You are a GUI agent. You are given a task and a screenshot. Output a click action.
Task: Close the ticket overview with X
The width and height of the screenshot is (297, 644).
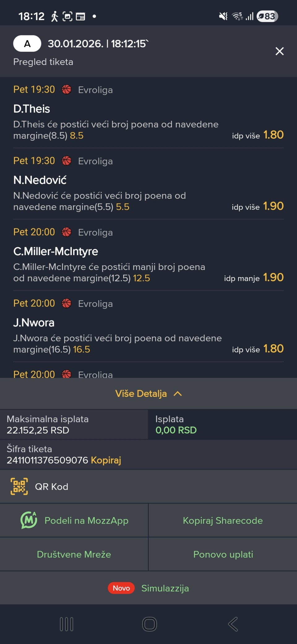tap(279, 51)
